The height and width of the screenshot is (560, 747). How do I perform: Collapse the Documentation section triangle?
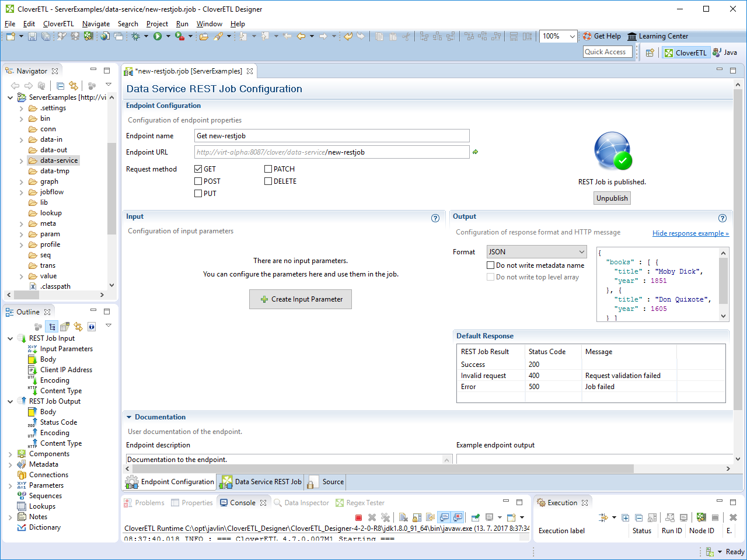(129, 417)
